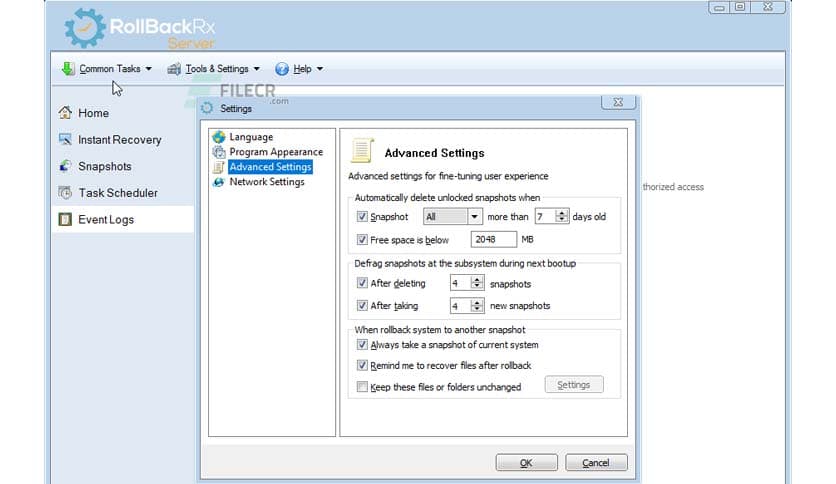
Task: Click the Common Tasks green arrow icon
Action: pyautogui.click(x=68, y=69)
